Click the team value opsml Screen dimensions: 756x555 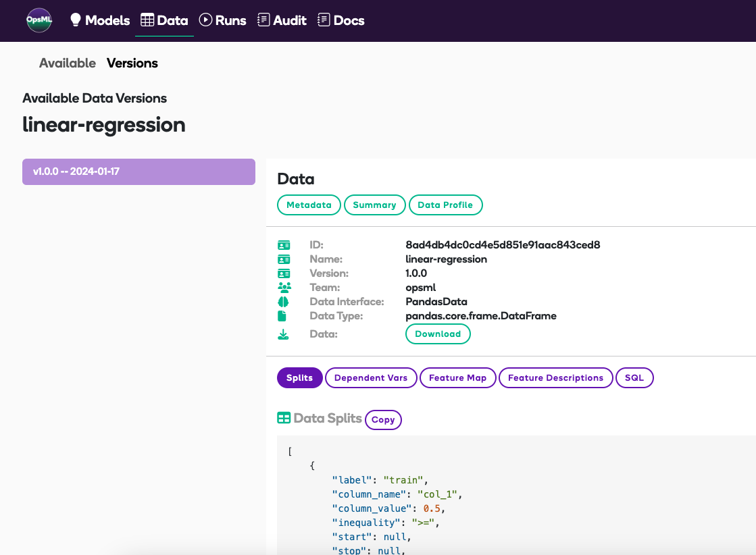click(x=420, y=288)
